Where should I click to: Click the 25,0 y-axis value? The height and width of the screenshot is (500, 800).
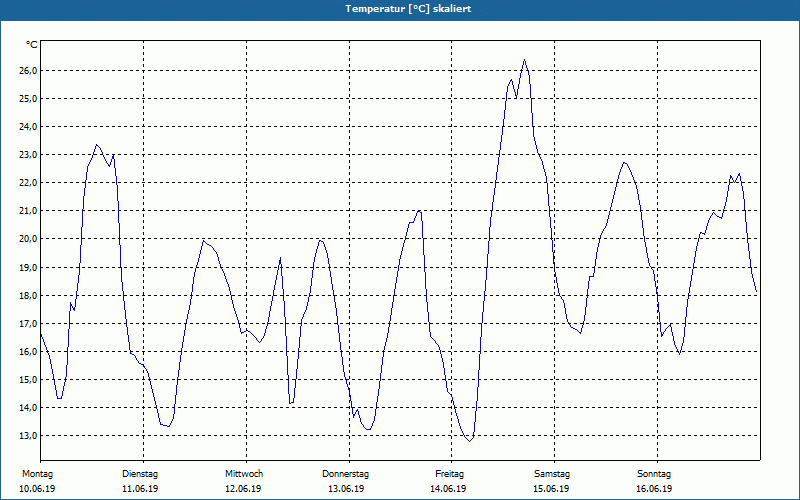coord(29,98)
